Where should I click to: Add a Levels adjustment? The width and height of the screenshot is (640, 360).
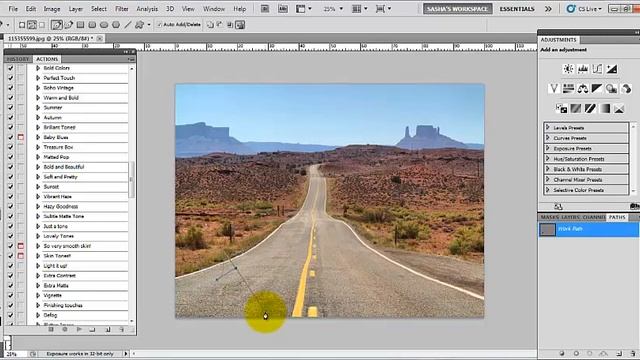coord(582,69)
